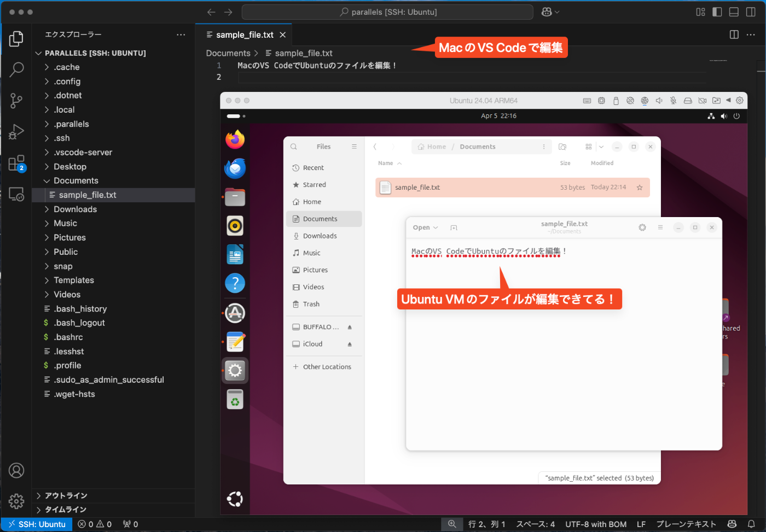The height and width of the screenshot is (532, 766).
Task: Open the Customize Layout icon
Action: (x=700, y=12)
